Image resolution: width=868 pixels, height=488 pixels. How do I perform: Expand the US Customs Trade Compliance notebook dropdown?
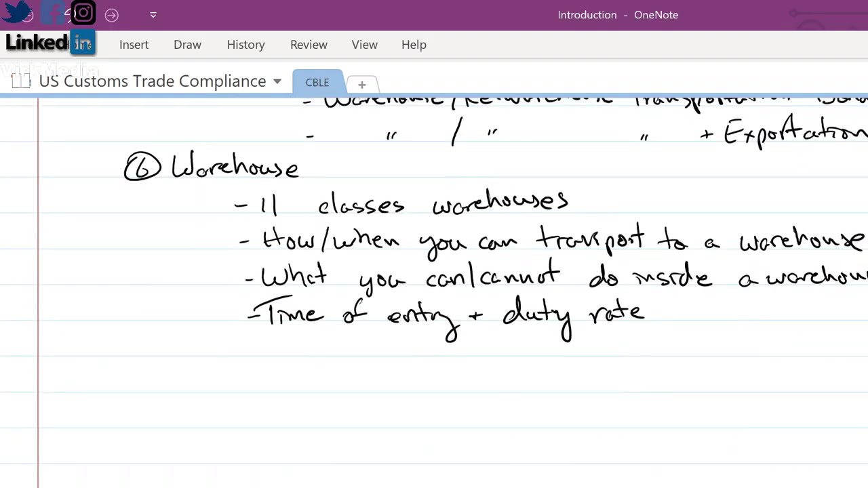click(277, 81)
